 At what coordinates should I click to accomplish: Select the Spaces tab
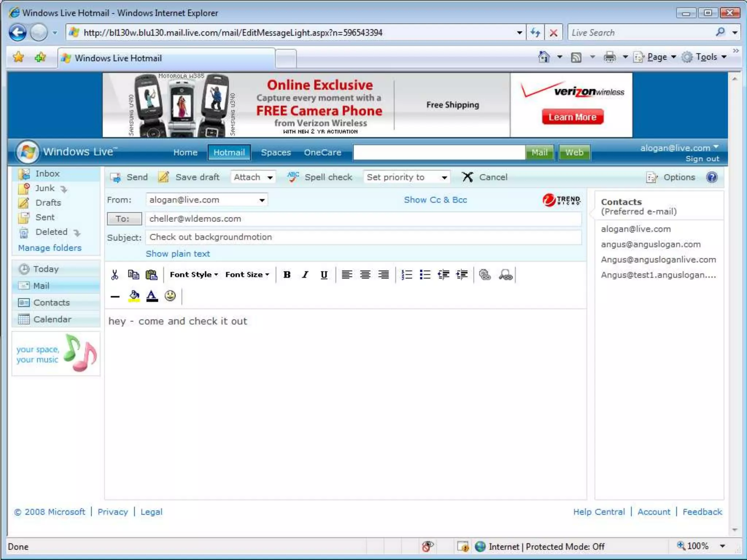pos(276,152)
